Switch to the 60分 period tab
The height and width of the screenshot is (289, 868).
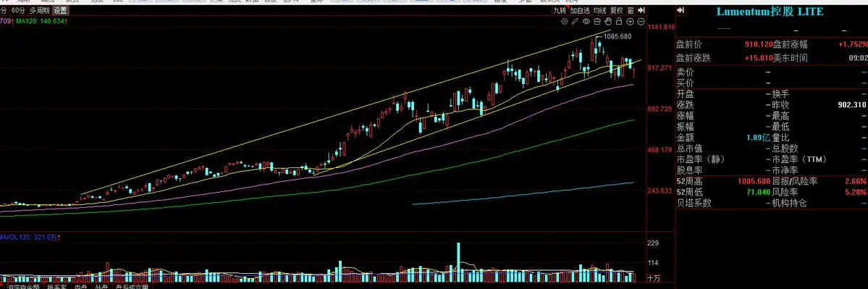point(18,11)
